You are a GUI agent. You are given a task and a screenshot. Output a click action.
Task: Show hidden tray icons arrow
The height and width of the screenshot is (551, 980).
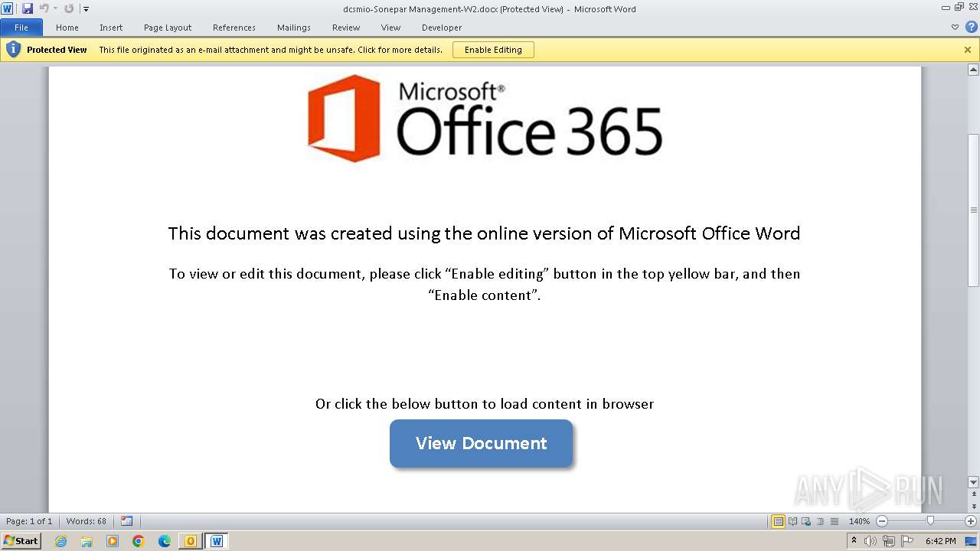click(854, 541)
